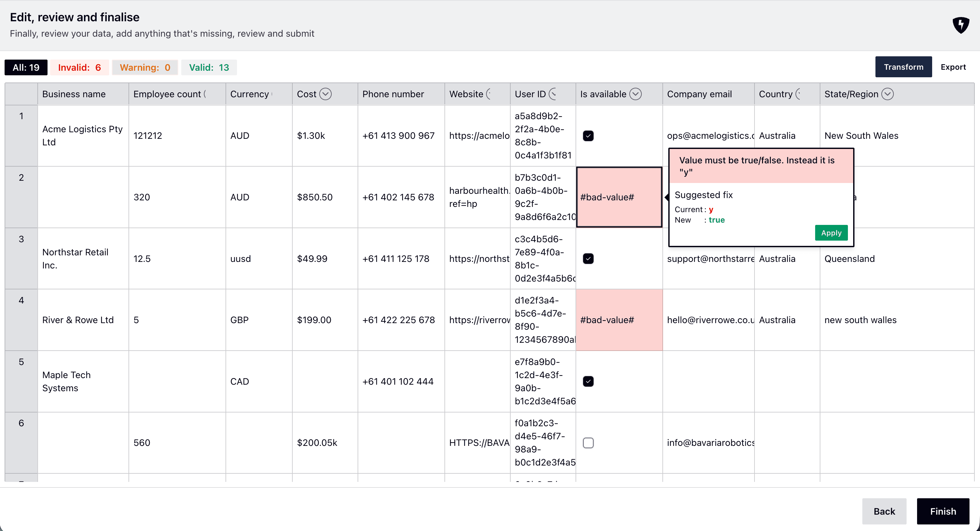This screenshot has height=531, width=980.
Task: Open the Cost column dropdown chevron
Action: click(325, 94)
